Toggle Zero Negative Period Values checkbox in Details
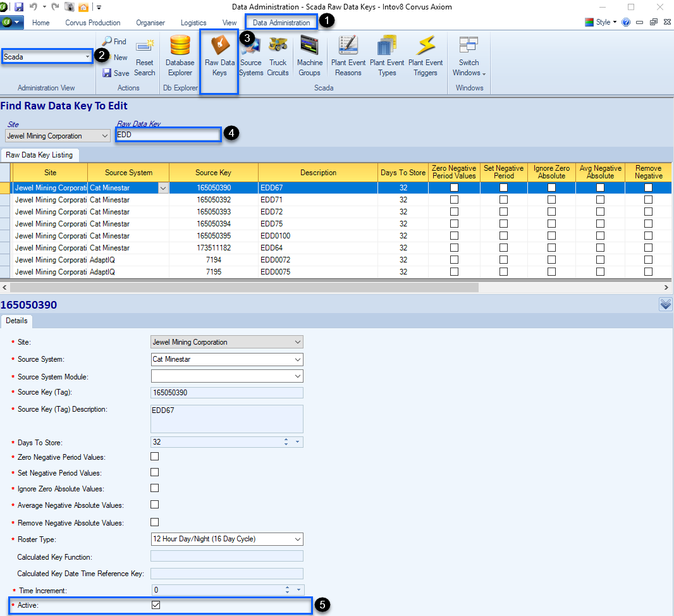This screenshot has height=616, width=674. (x=155, y=457)
